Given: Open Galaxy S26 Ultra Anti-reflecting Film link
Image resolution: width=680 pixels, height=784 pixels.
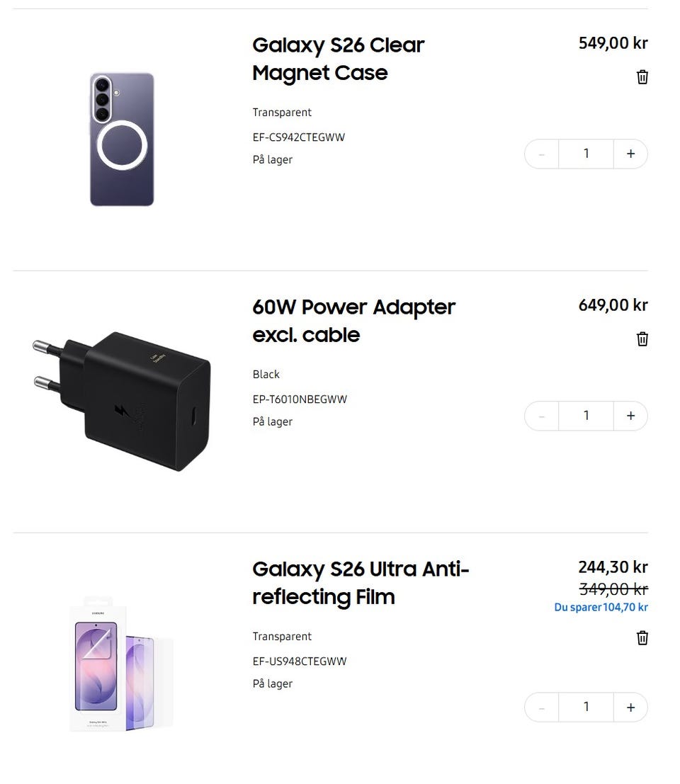Looking at the screenshot, I should 361,583.
